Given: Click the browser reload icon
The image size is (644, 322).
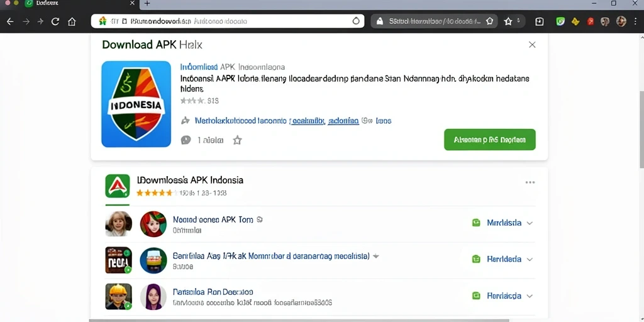Looking at the screenshot, I should 55,21.
